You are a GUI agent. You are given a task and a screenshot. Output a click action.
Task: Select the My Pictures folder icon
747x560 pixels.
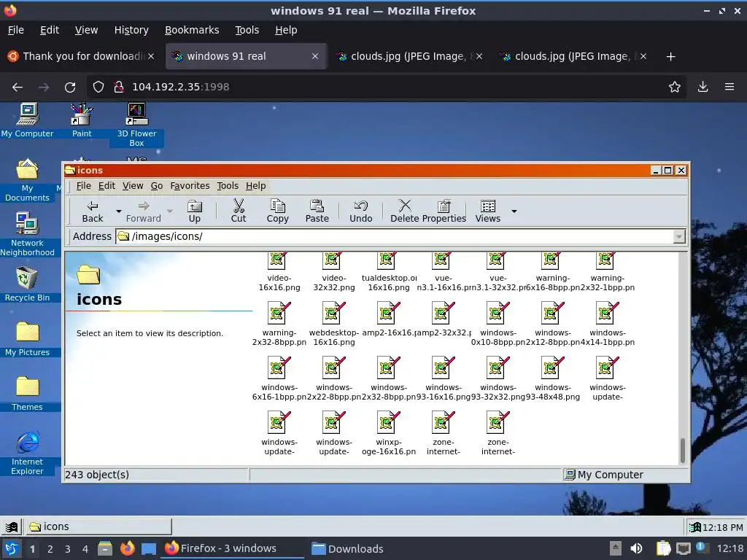coord(27,338)
